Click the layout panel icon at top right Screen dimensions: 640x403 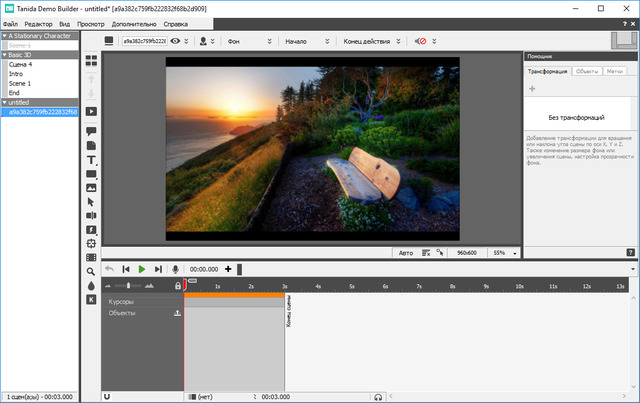click(624, 41)
